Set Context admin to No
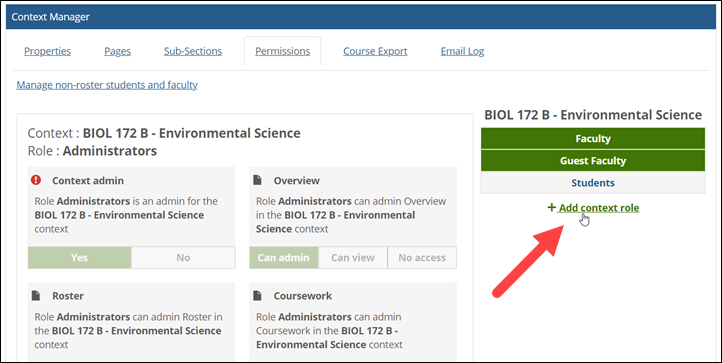The image size is (722, 363). (x=183, y=258)
